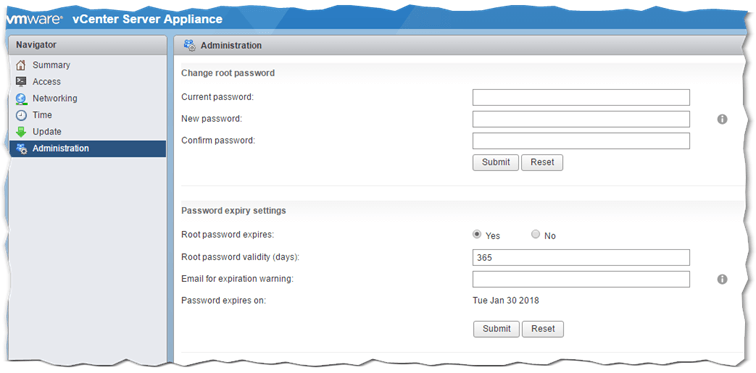Image resolution: width=756 pixels, height=373 pixels.
Task: Submit the Password expiry settings
Action: pos(496,329)
